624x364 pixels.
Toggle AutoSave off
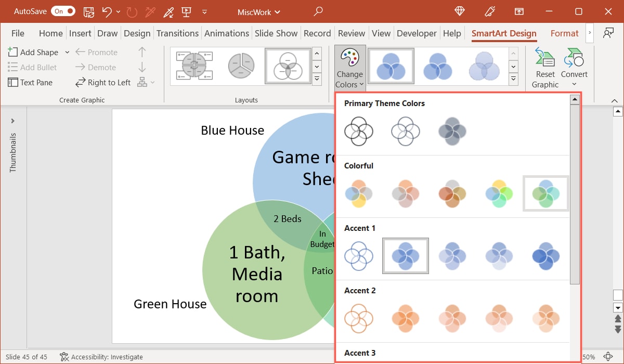coord(63,11)
